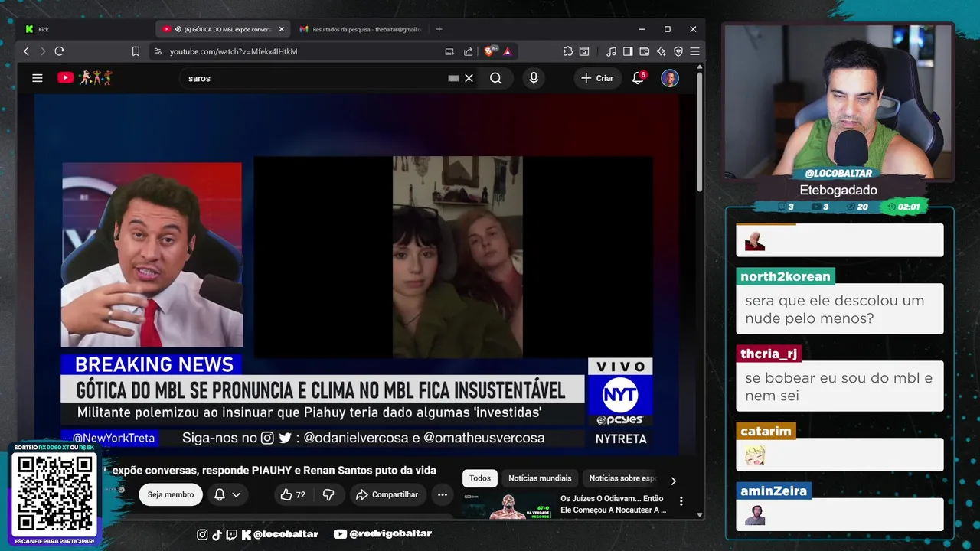Open Os Juízes O Odiavam video thumbnail
The width and height of the screenshot is (980, 551).
(x=508, y=506)
